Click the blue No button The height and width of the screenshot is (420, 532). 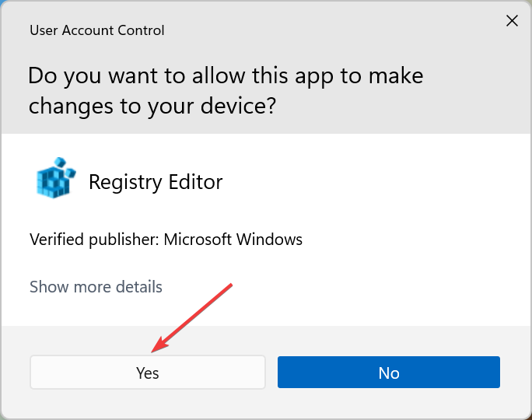[x=388, y=373]
